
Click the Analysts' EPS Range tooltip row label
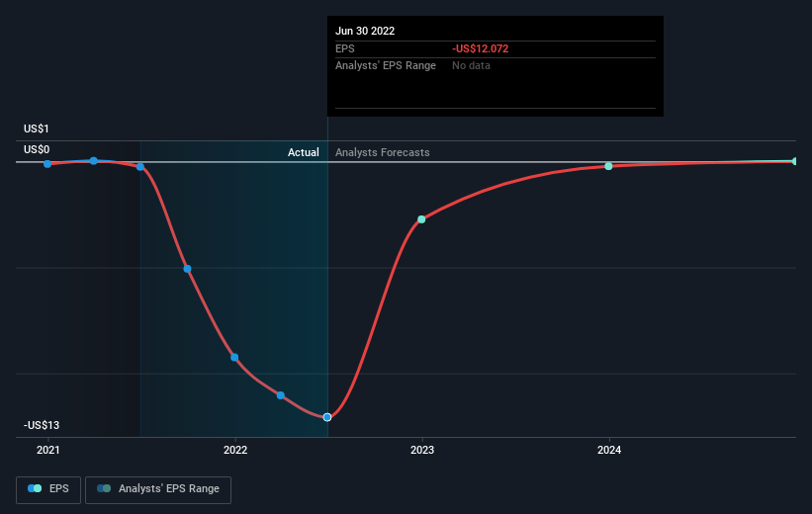coord(386,66)
